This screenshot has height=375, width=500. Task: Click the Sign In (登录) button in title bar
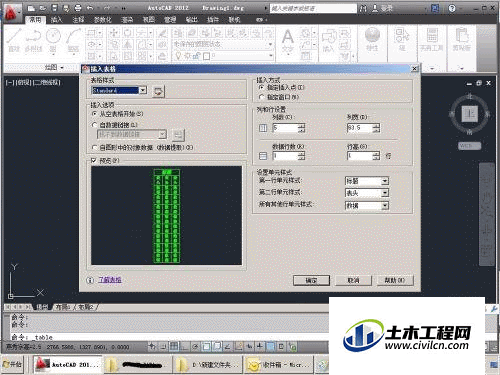click(383, 8)
